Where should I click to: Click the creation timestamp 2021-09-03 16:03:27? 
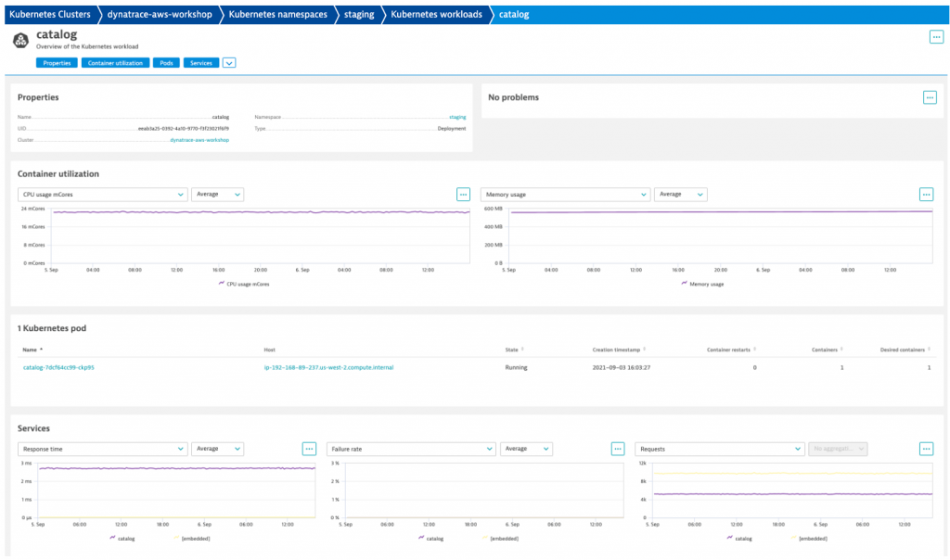point(622,367)
